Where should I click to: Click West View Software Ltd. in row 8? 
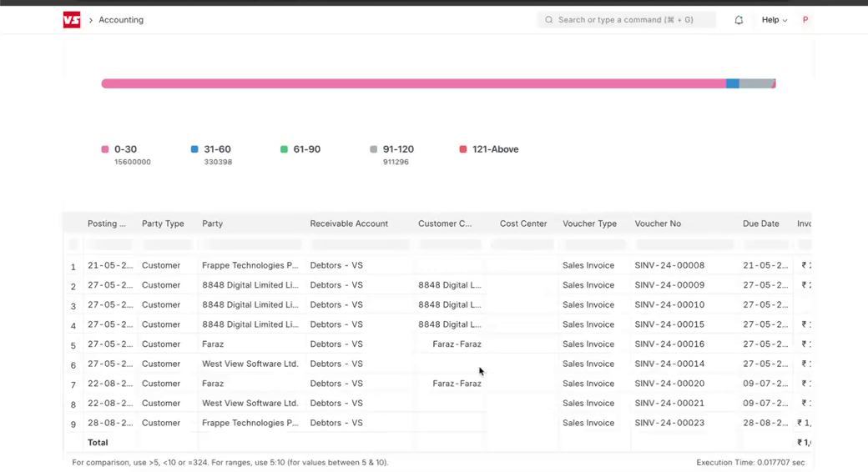tap(250, 403)
